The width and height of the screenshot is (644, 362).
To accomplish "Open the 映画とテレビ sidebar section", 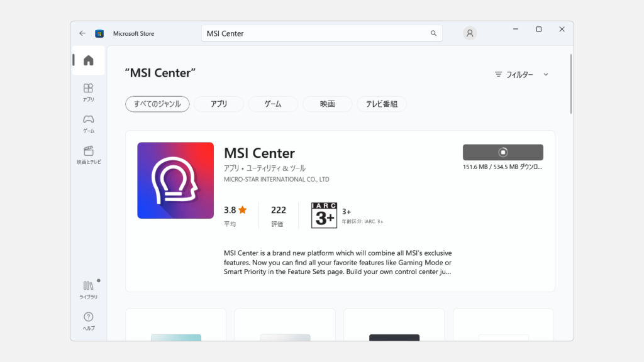I will point(88,155).
